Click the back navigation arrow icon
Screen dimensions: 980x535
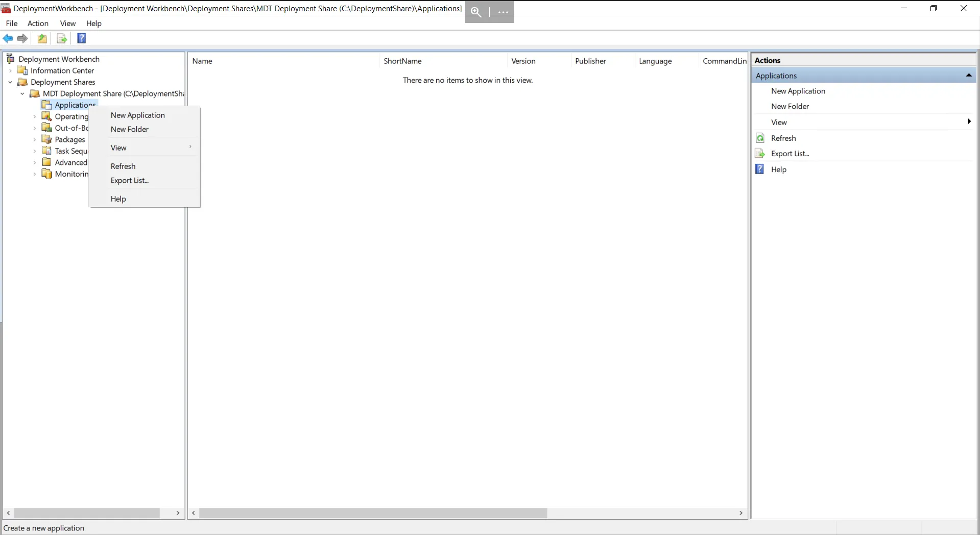coord(8,38)
